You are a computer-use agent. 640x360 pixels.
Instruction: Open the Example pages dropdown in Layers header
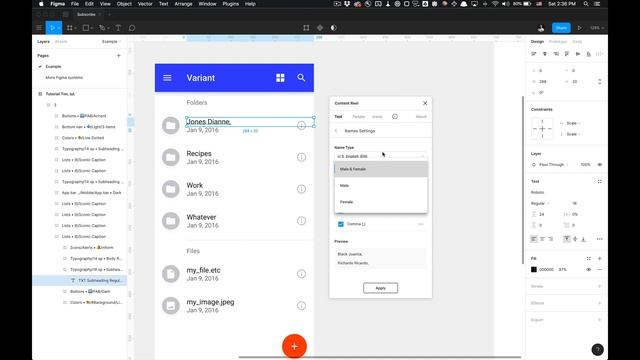[111, 42]
